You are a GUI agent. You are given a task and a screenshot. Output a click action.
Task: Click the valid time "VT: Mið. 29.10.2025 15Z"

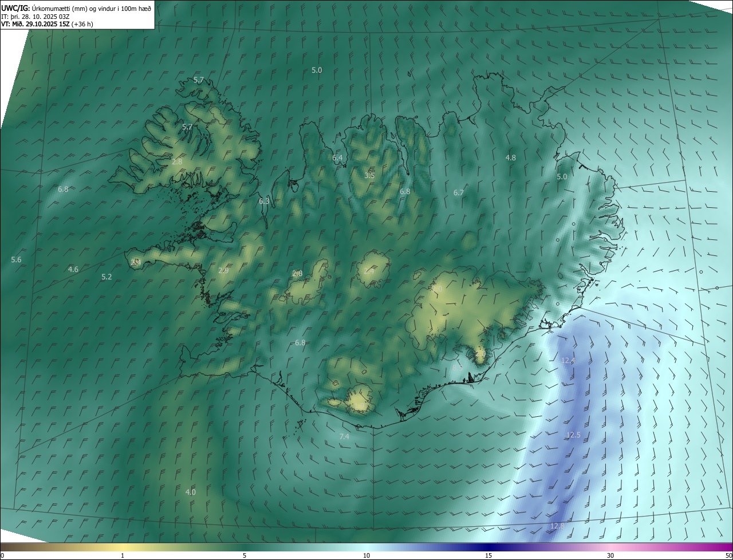click(35, 24)
